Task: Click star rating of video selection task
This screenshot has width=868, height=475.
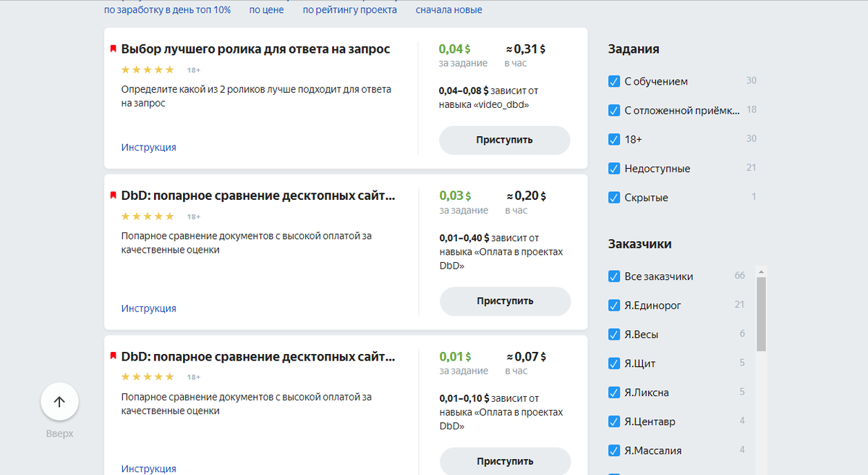Action: pyautogui.click(x=148, y=70)
